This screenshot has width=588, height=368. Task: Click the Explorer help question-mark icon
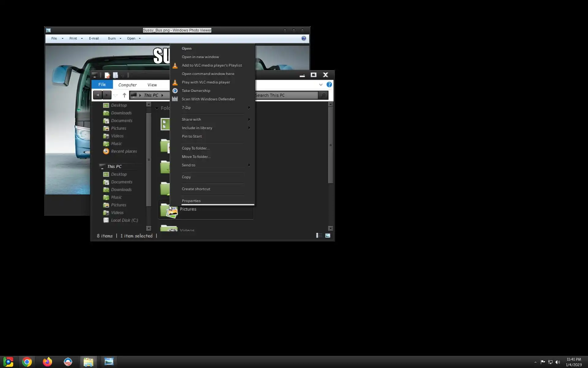tap(329, 85)
